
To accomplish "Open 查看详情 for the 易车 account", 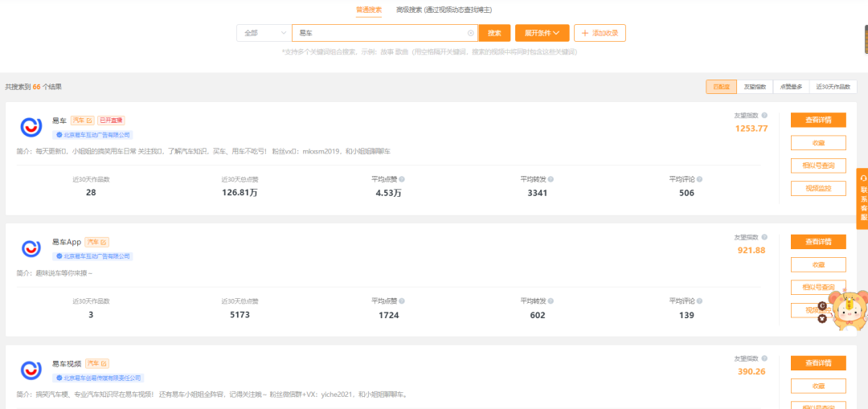I will [x=818, y=120].
